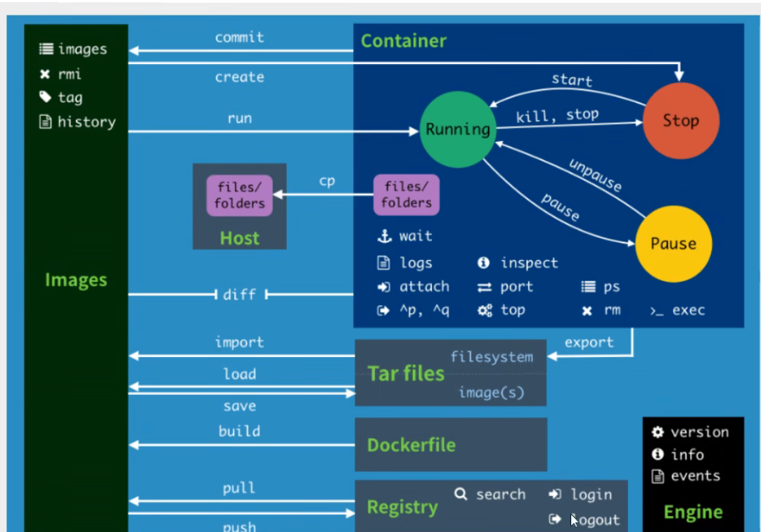Viewport: 761px width, 532px height.
Task: Click the terminal prompt icon beside exec
Action: tap(657, 311)
